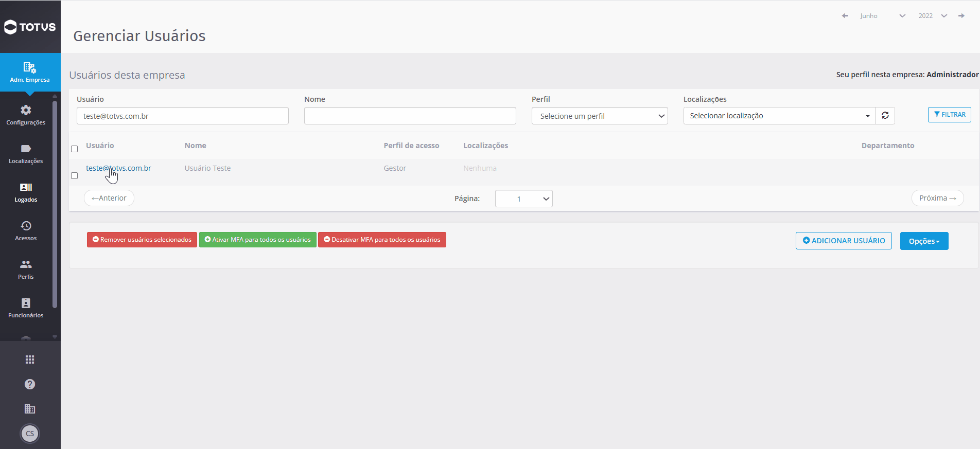Expand the Selecione um perfil dropdown
The width and height of the screenshot is (980, 449).
[x=600, y=116]
